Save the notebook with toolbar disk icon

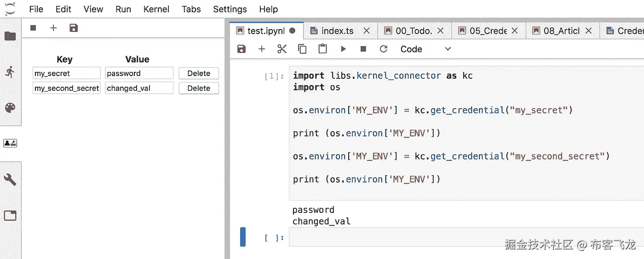click(x=241, y=49)
